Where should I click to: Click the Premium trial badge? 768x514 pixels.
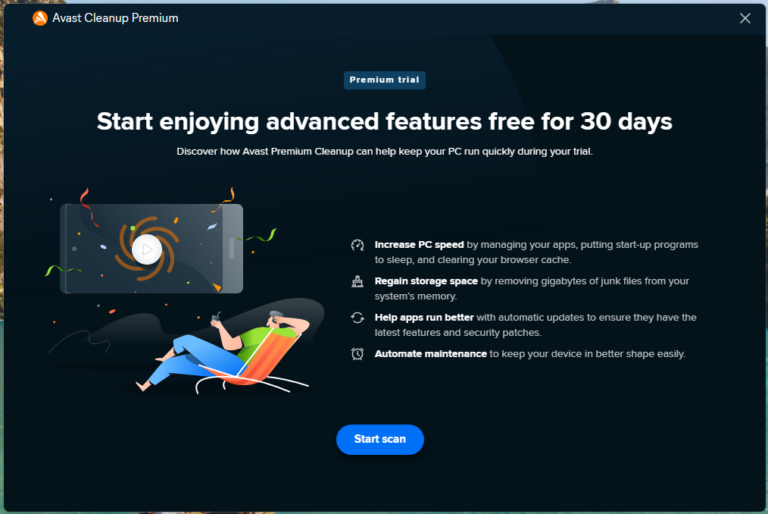384,80
